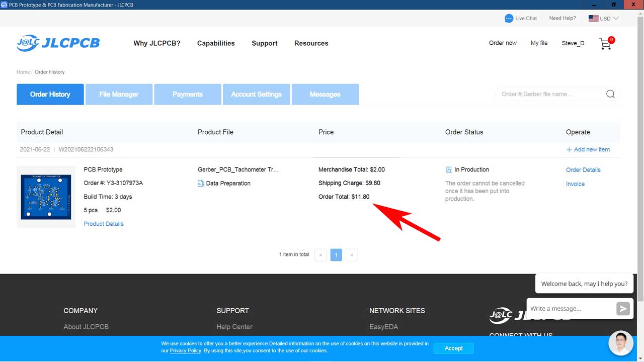Click the My file link
This screenshot has height=362, width=644.
click(539, 43)
